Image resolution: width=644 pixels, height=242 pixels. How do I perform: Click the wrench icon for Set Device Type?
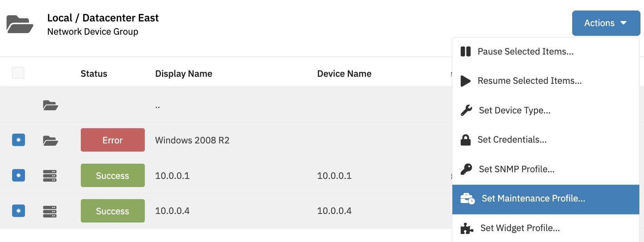click(466, 110)
